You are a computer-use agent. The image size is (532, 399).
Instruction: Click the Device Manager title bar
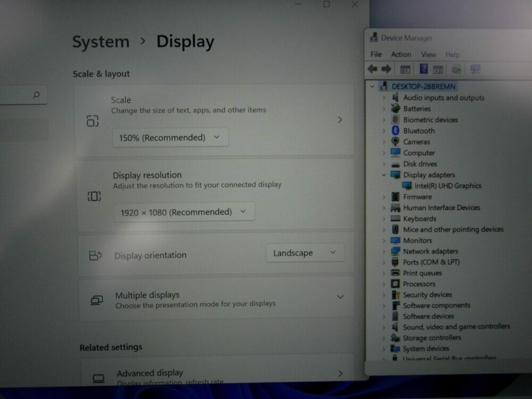click(448, 38)
